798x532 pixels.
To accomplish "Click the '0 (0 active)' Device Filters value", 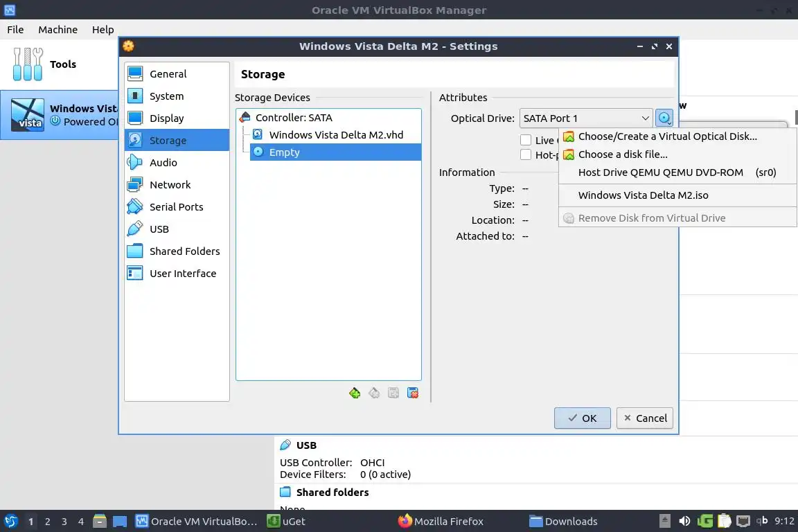I will [x=385, y=475].
